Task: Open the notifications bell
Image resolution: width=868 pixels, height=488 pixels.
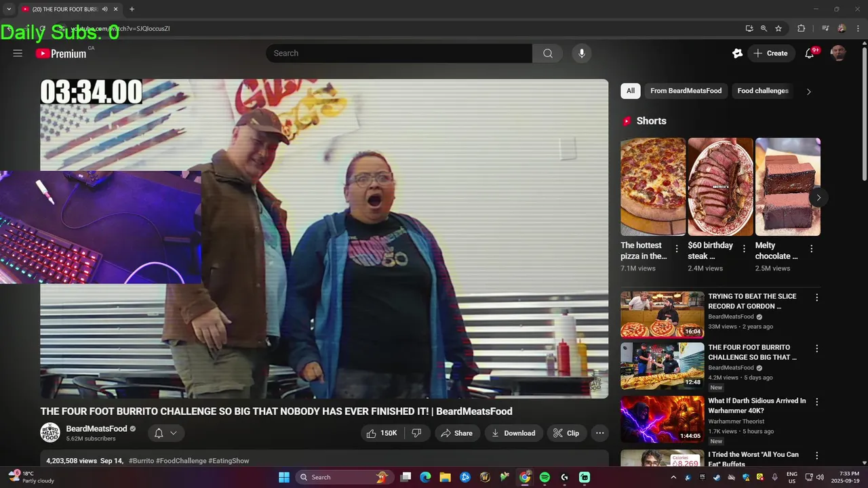Action: (810, 54)
